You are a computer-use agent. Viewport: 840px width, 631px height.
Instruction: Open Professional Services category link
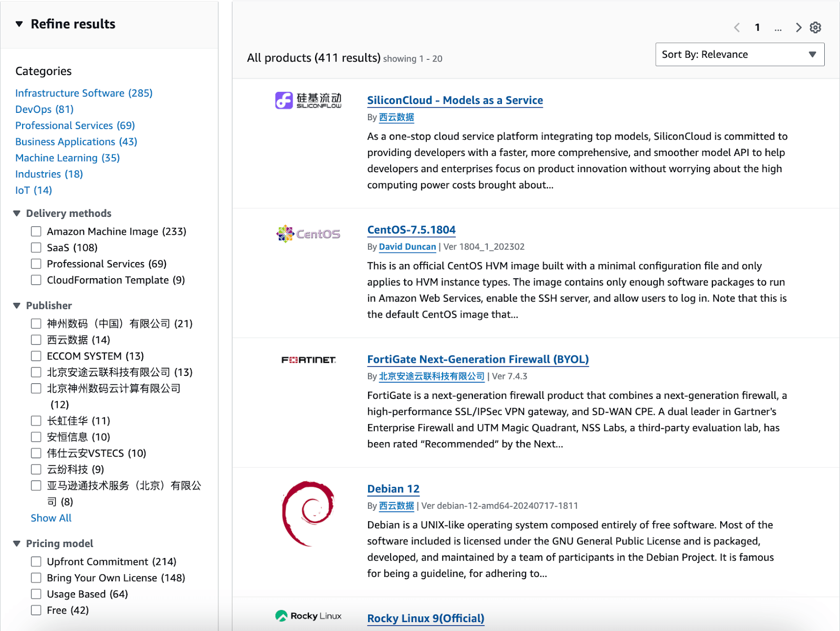click(x=75, y=125)
